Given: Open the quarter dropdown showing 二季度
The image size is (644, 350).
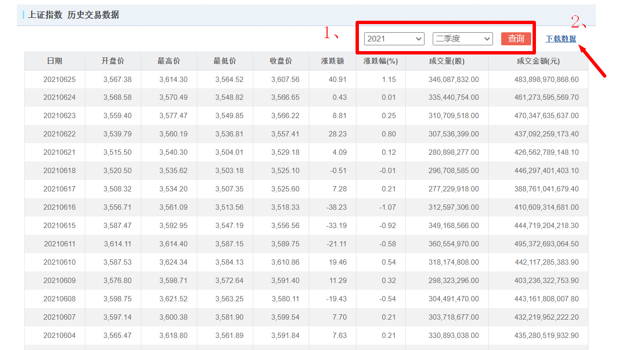Looking at the screenshot, I should coord(463,39).
